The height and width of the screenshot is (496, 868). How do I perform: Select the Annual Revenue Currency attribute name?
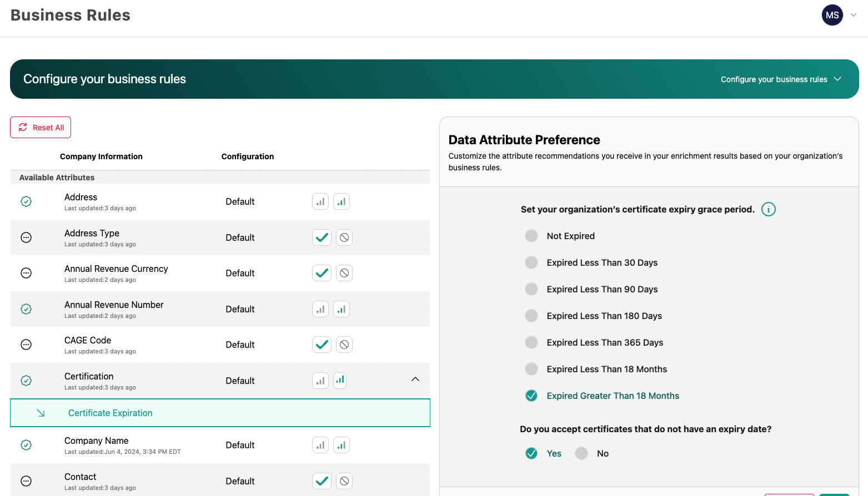click(116, 269)
